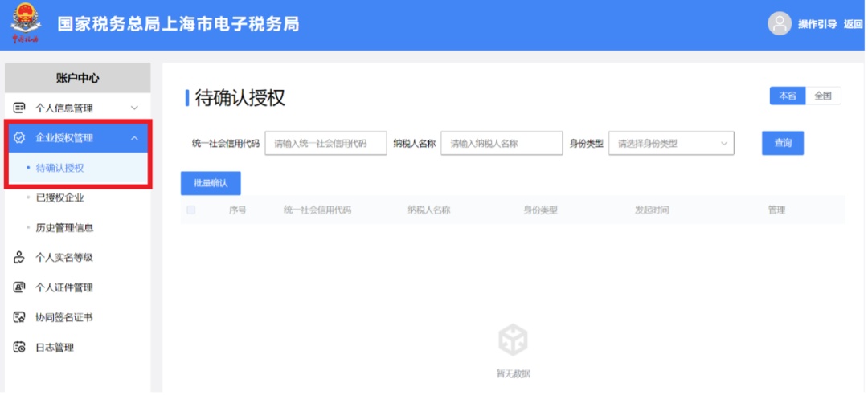Click the 国家税务总局上海市电子税务局 title
Viewport: 868px width, 395px height.
(178, 24)
